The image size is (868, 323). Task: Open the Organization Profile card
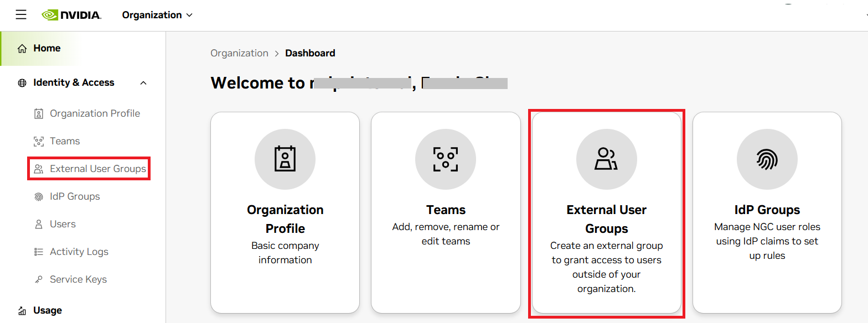pos(285,212)
